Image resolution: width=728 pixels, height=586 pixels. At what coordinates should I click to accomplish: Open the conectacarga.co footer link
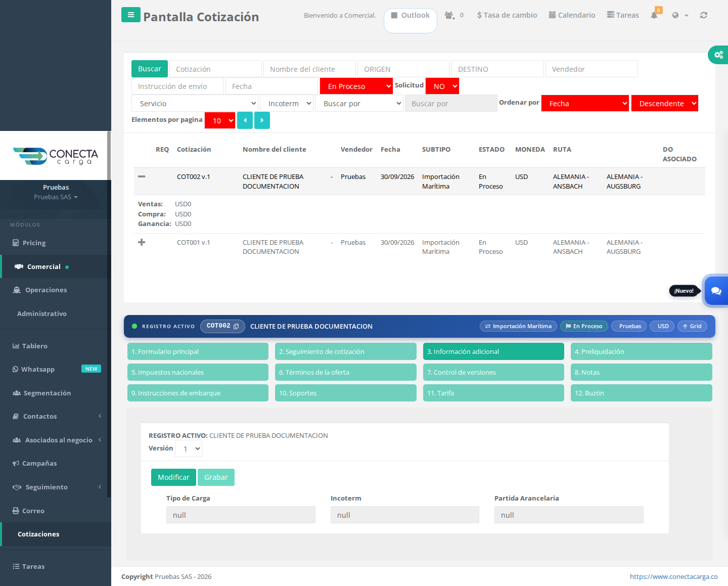pos(673,576)
